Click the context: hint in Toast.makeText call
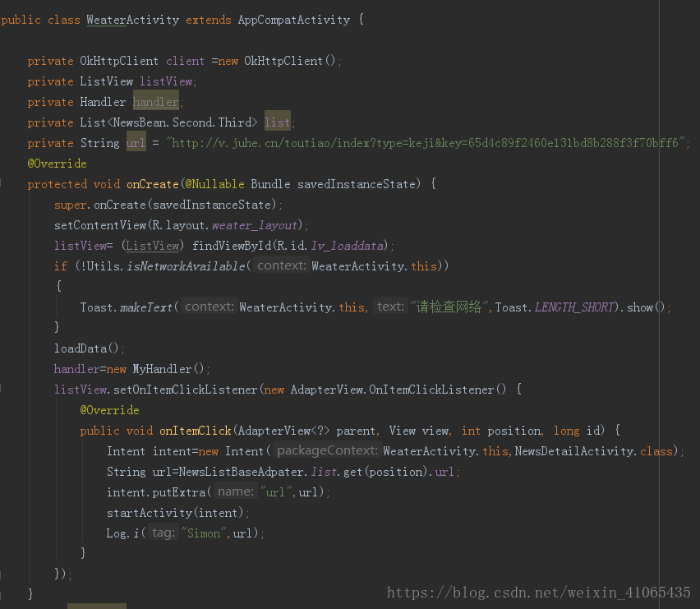Viewport: 700px width, 609px height. click(x=209, y=307)
